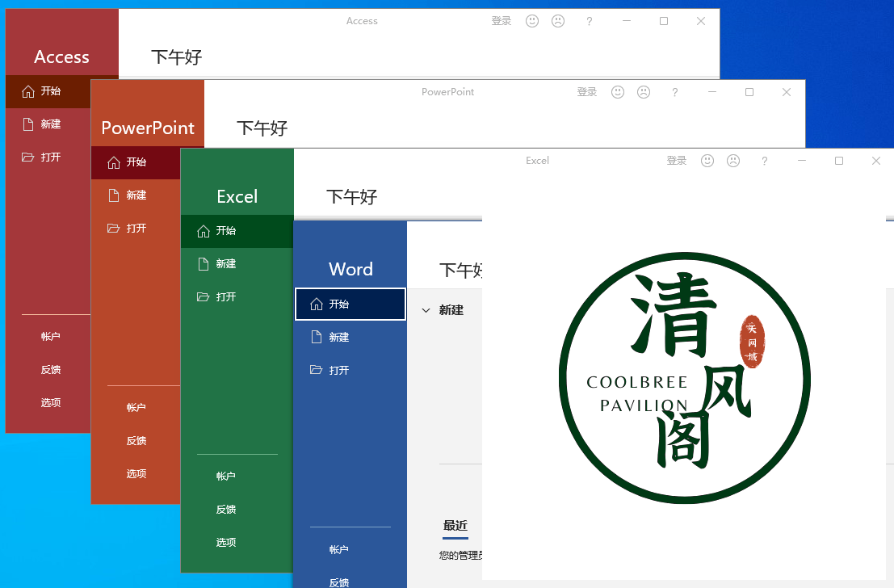Choose 打开 in the Word sidebar
Screen dimensions: 894x588
click(x=350, y=371)
